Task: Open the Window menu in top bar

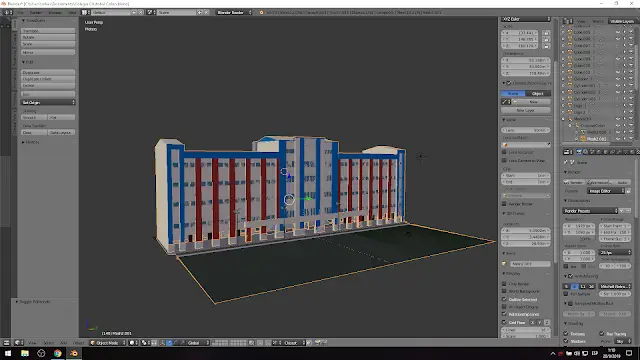Action: click(55, 13)
